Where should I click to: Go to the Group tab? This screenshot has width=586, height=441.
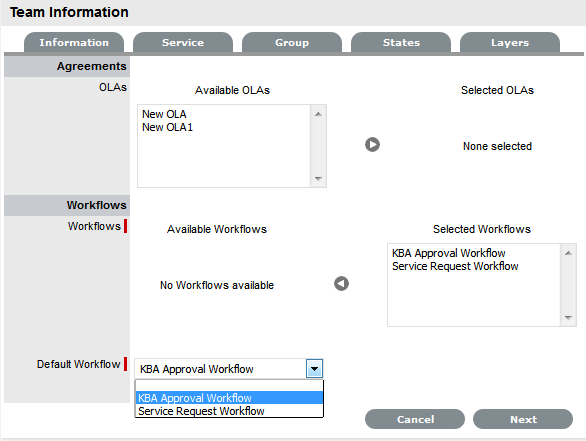click(292, 43)
